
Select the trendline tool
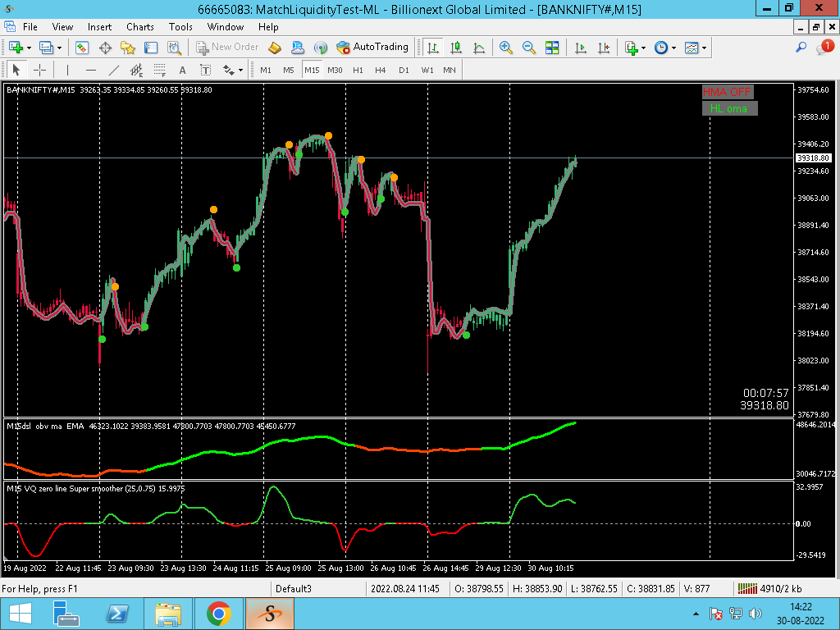(x=113, y=71)
